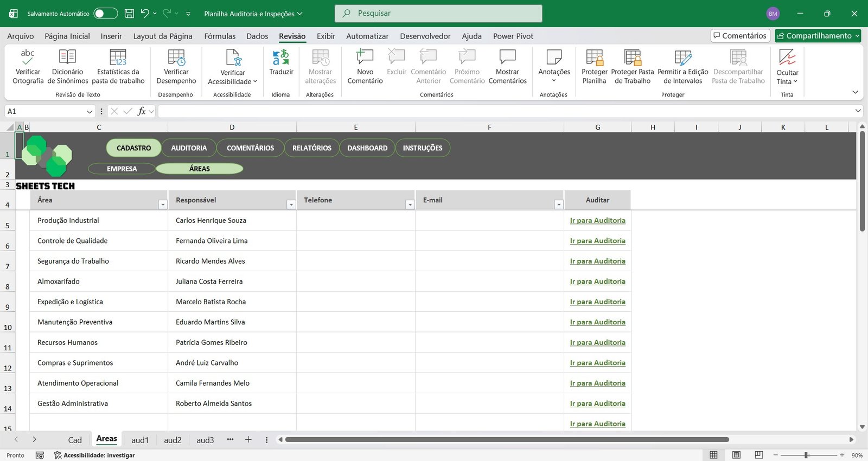Viewport: 868px width, 461px height.
Task: Click Mostrar Comentários icon
Action: 507,57
